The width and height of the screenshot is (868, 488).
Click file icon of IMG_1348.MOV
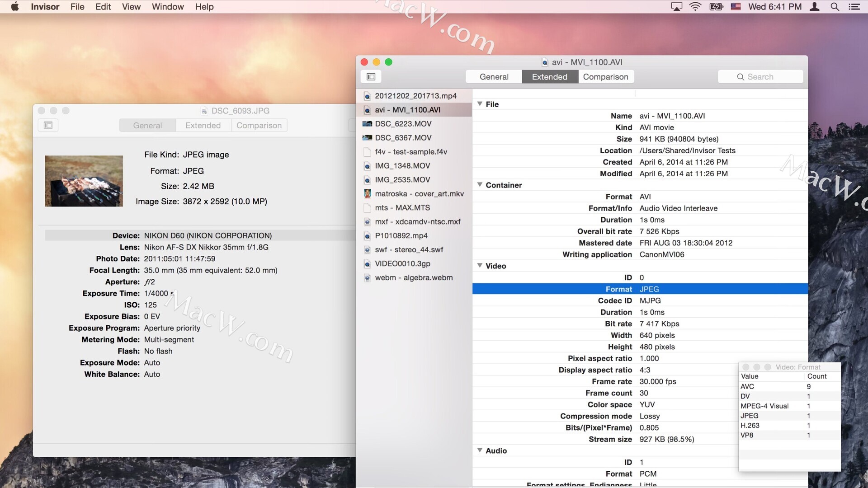click(367, 166)
